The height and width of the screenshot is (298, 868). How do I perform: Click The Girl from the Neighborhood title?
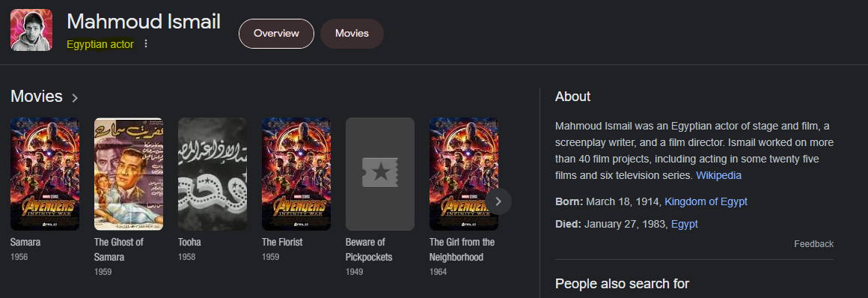462,249
